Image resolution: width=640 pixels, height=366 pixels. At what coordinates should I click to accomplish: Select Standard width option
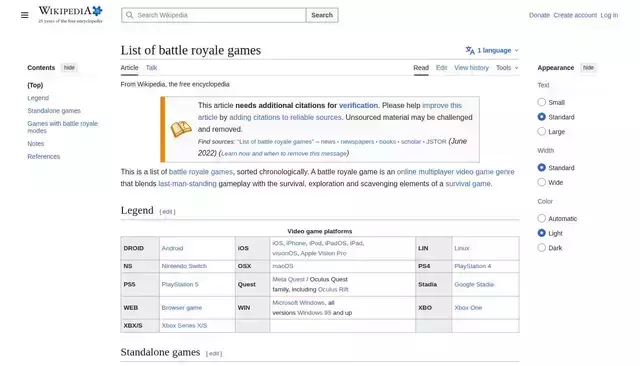coord(541,167)
